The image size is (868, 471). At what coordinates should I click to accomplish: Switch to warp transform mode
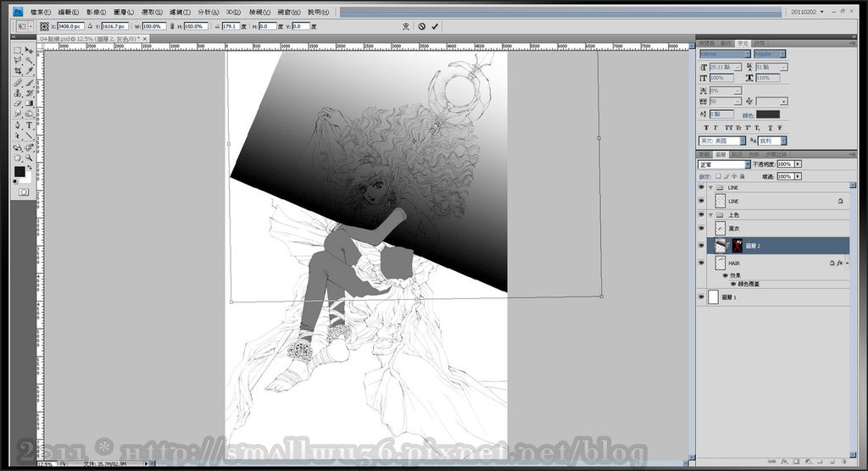tap(406, 26)
